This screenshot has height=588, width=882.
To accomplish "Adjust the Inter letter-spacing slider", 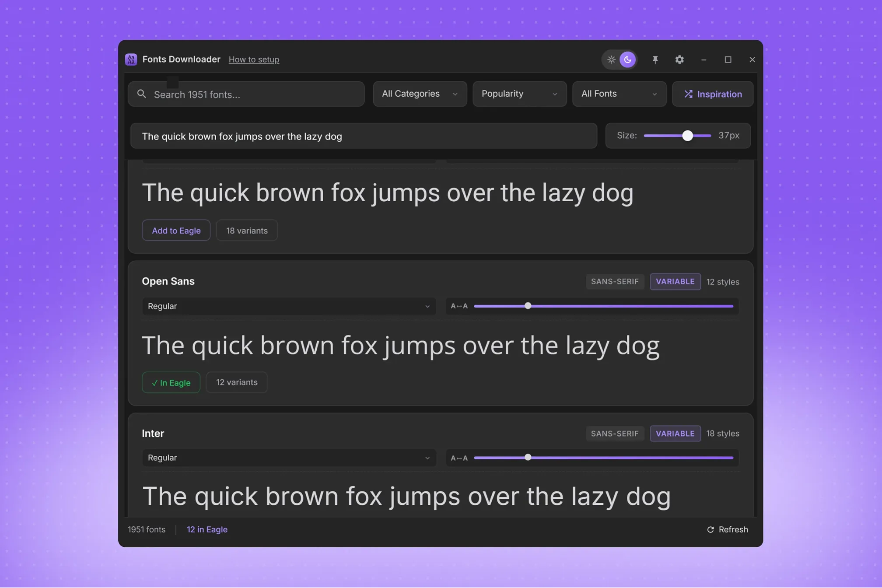I will pyautogui.click(x=603, y=458).
